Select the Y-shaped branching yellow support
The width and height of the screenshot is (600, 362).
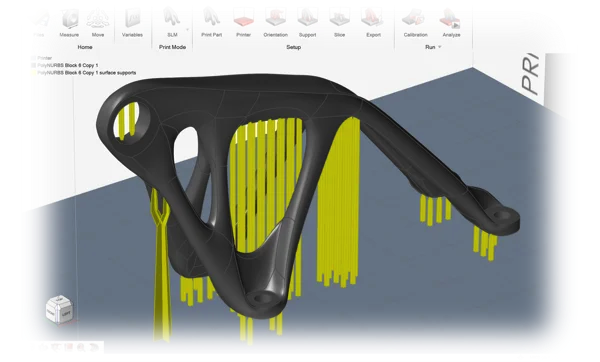click(161, 264)
